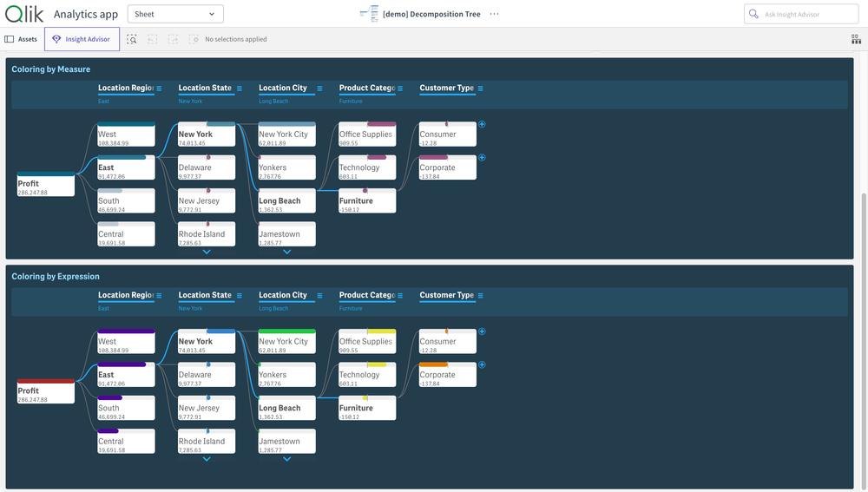The width and height of the screenshot is (868, 492).
Task: Select the West region node in top tree
Action: 126,135
